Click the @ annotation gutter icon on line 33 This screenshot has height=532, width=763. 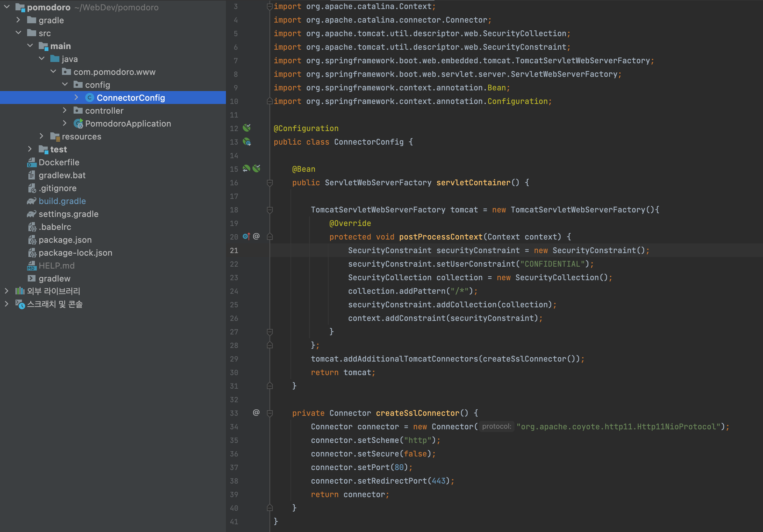pos(256,412)
